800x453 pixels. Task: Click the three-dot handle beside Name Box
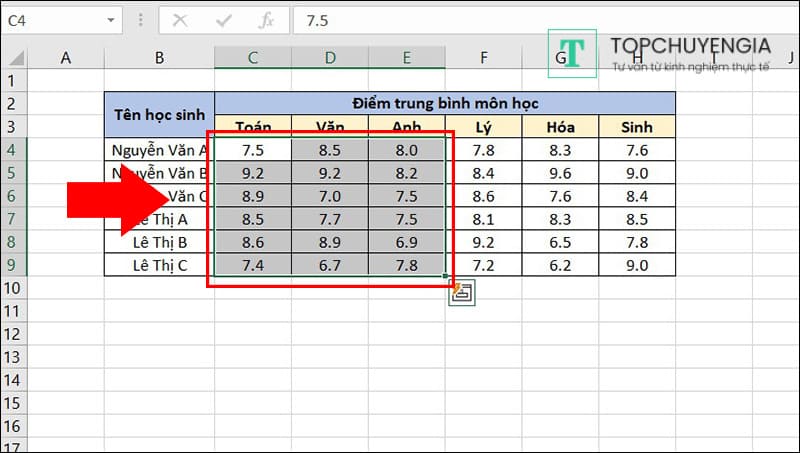point(139,21)
